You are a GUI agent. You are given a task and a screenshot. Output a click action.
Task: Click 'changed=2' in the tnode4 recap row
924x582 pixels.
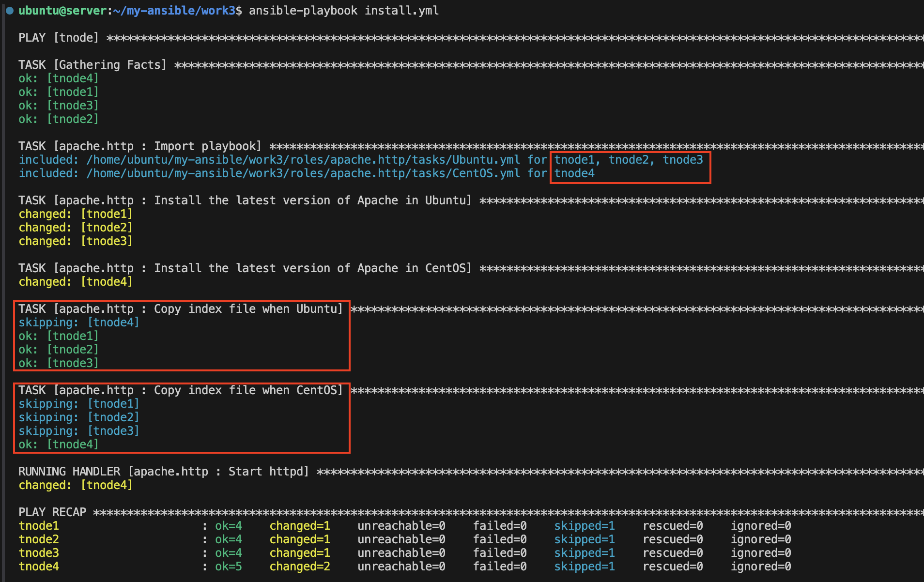click(x=300, y=567)
